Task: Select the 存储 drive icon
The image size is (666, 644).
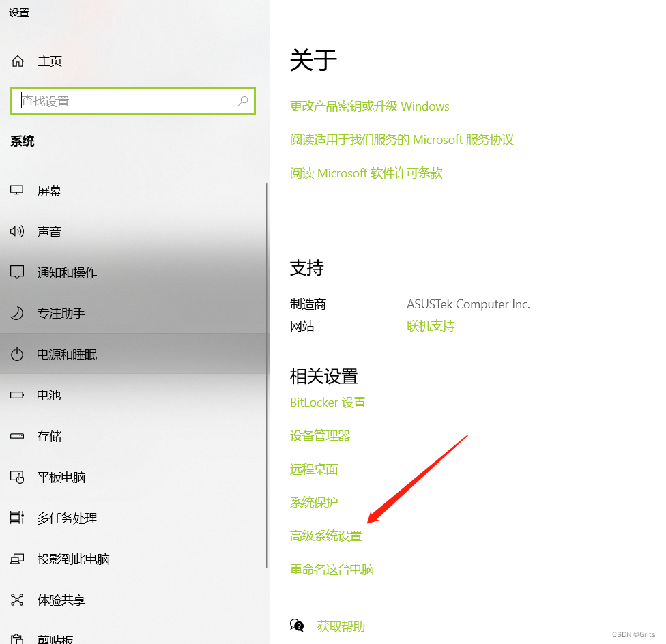Action: click(17, 436)
